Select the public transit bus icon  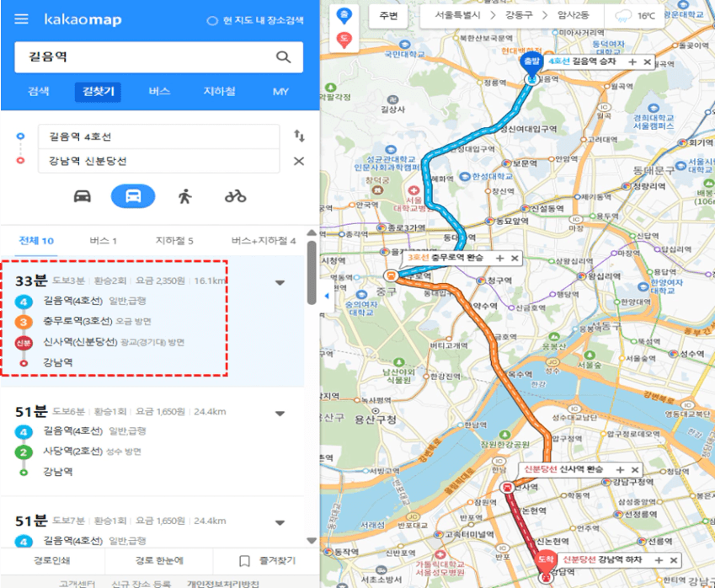click(133, 196)
